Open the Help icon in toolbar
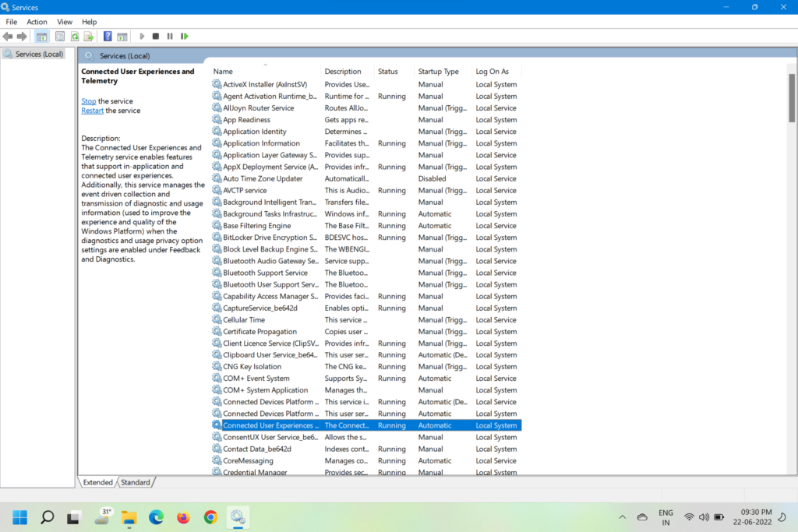 (108, 37)
